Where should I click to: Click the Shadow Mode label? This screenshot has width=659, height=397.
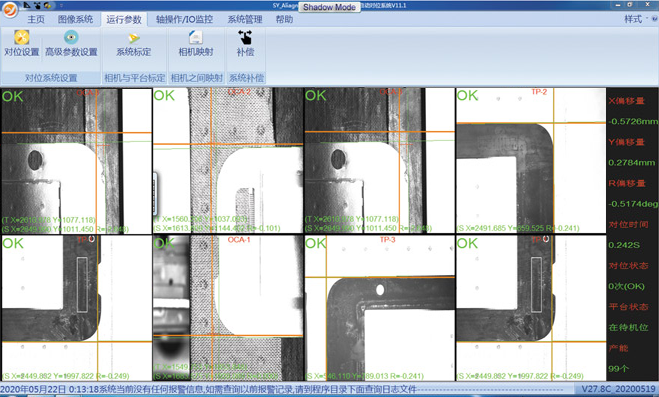[x=330, y=7]
